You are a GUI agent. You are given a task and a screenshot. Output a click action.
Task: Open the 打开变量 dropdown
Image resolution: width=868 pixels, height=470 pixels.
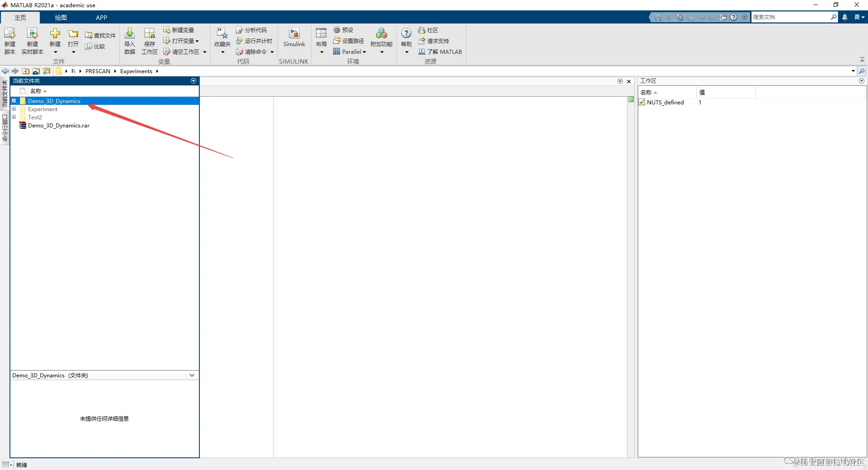181,41
